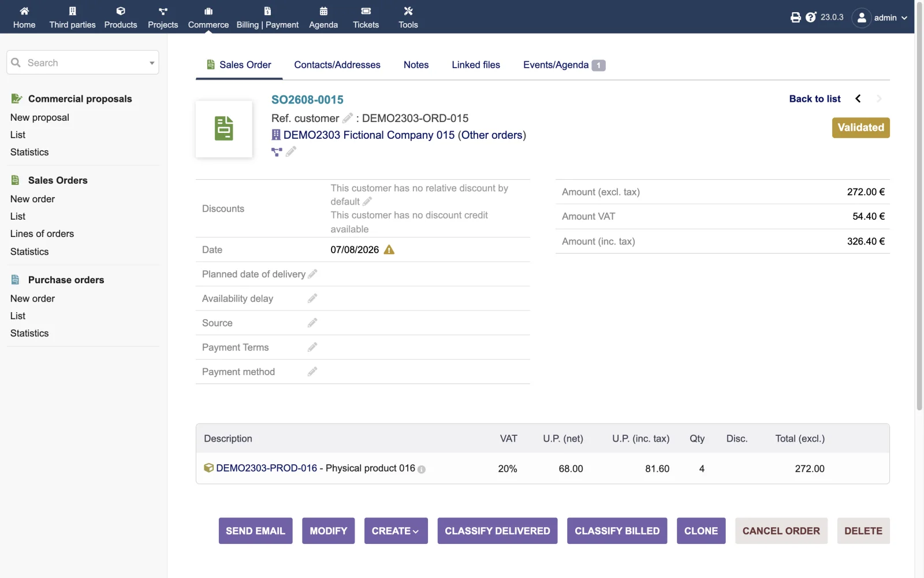The height and width of the screenshot is (578, 924).
Task: Open Products cube icon in top bar
Action: coord(121,11)
